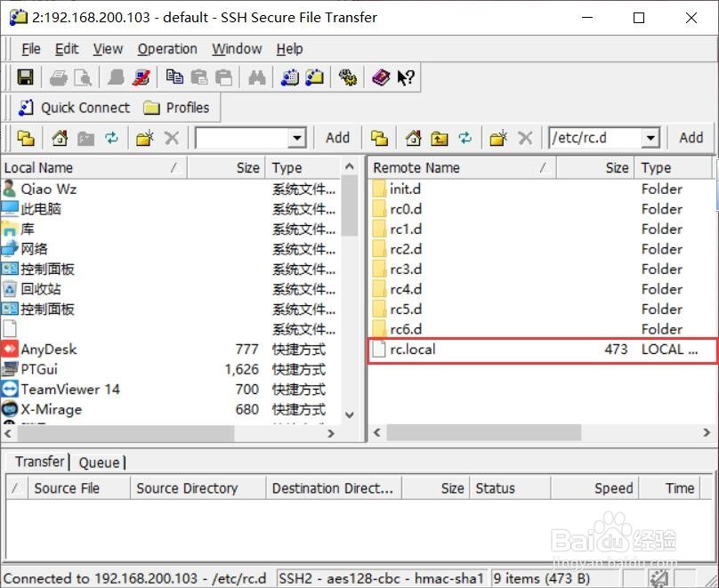The height and width of the screenshot is (588, 719).
Task: Expand the local path combo box
Action: coord(295,138)
